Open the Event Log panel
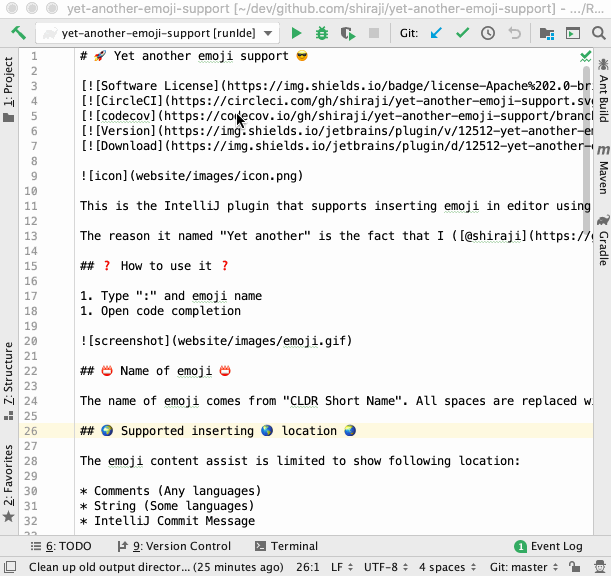This screenshot has height=576, width=611. [x=548, y=546]
